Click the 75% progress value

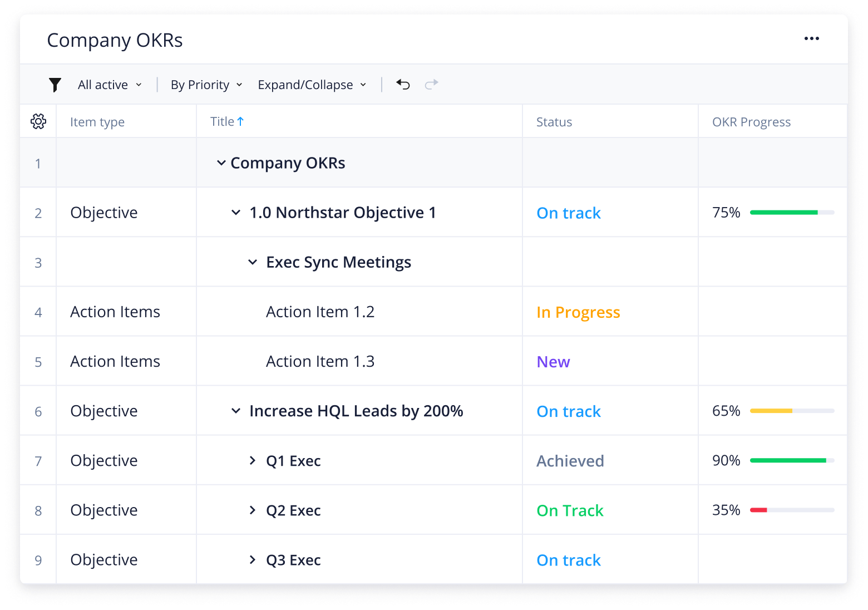[x=726, y=212]
